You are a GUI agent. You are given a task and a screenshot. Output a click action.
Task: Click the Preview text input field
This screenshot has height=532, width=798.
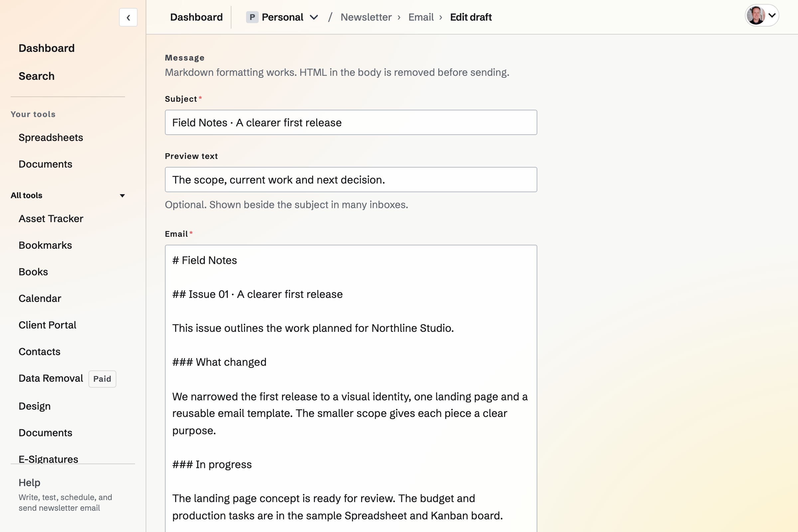[x=351, y=180]
